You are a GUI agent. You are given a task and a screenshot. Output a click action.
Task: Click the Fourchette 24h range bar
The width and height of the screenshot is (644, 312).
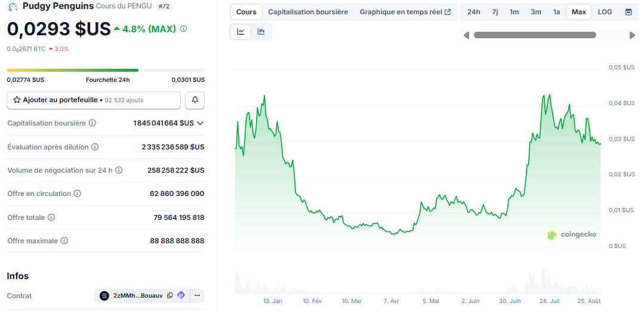coord(106,71)
